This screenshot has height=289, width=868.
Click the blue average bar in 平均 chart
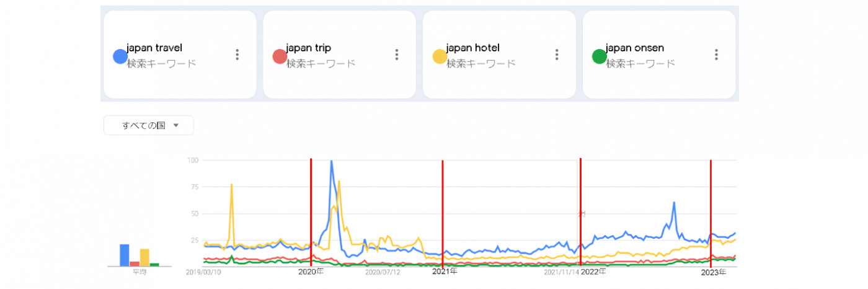pyautogui.click(x=125, y=255)
